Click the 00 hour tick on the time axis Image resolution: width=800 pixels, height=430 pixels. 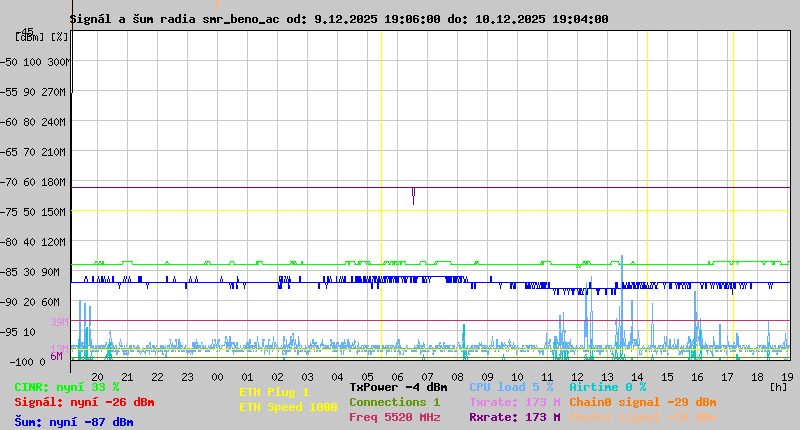click(x=217, y=376)
